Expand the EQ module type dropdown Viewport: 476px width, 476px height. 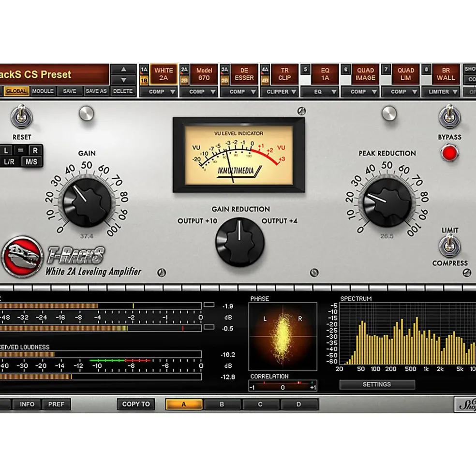click(320, 92)
